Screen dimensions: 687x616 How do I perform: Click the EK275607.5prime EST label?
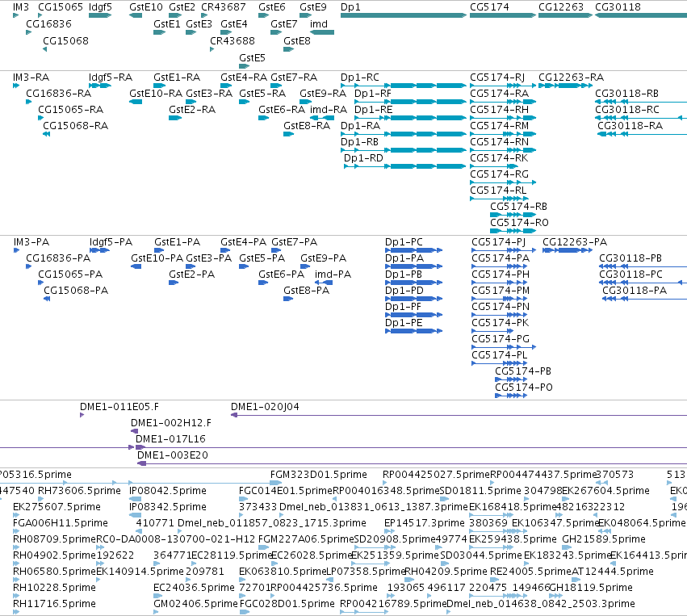pos(57,507)
